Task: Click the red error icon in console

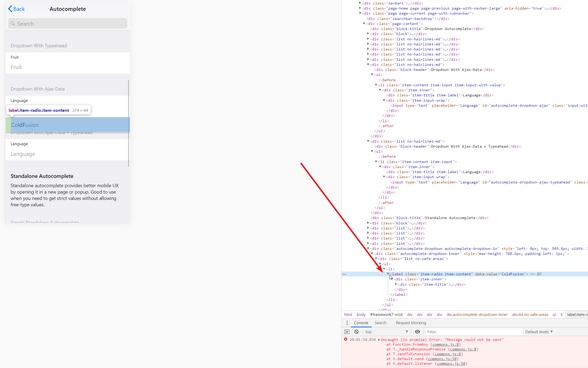Action: (346, 339)
